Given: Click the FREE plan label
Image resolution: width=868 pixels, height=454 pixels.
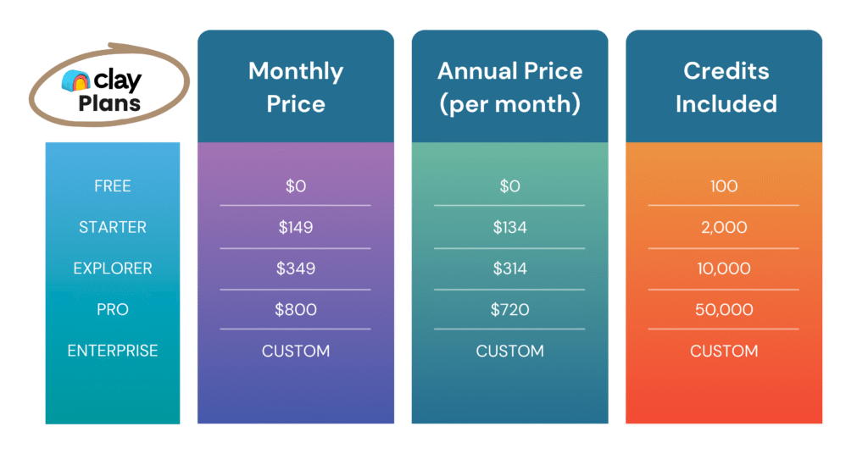Looking at the screenshot, I should (x=113, y=186).
